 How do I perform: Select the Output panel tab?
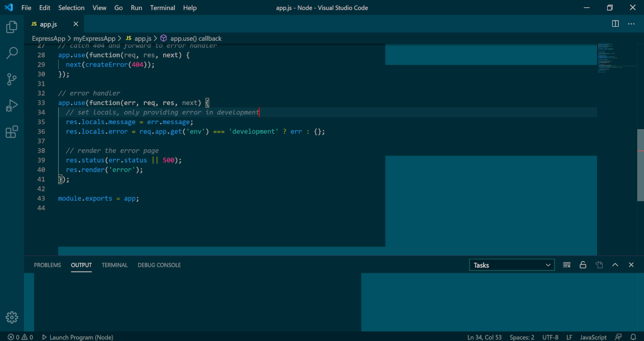point(81,265)
